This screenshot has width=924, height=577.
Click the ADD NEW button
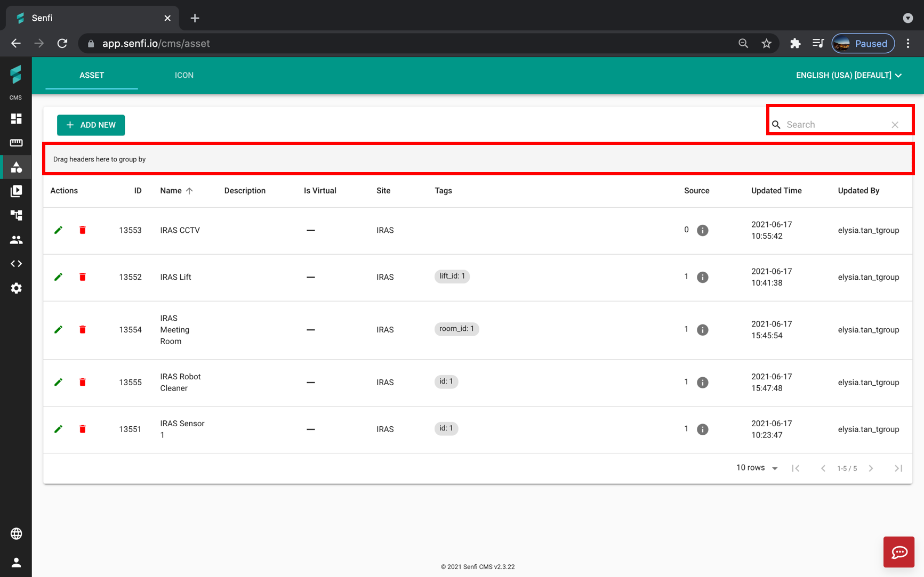pyautogui.click(x=91, y=125)
